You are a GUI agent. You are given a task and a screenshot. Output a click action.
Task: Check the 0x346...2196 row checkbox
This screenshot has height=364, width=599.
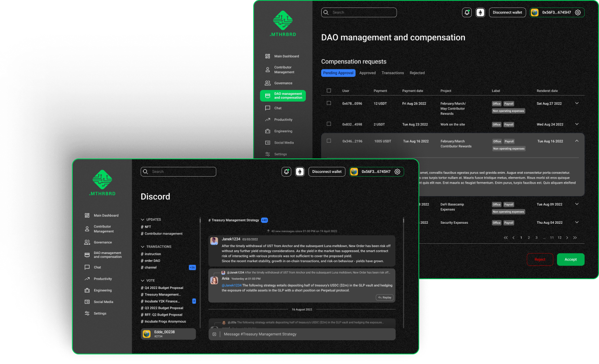click(x=329, y=140)
